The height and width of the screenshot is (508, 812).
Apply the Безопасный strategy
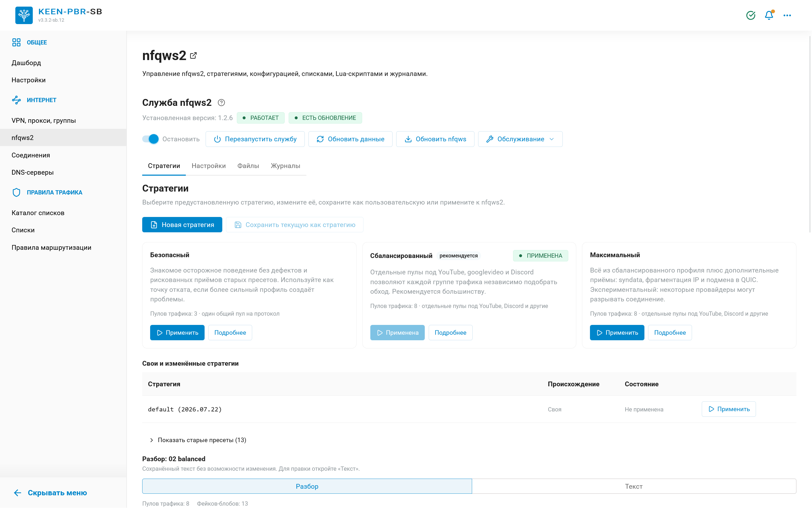(177, 333)
